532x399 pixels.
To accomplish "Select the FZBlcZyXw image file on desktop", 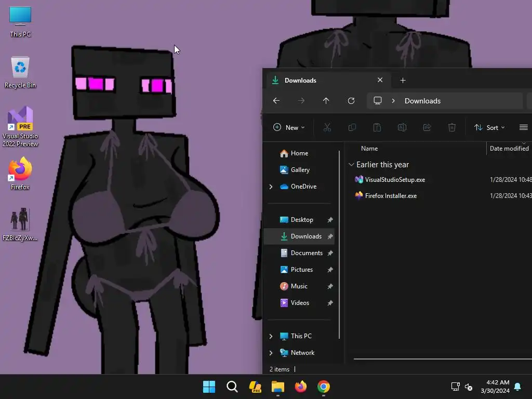I will point(20,224).
